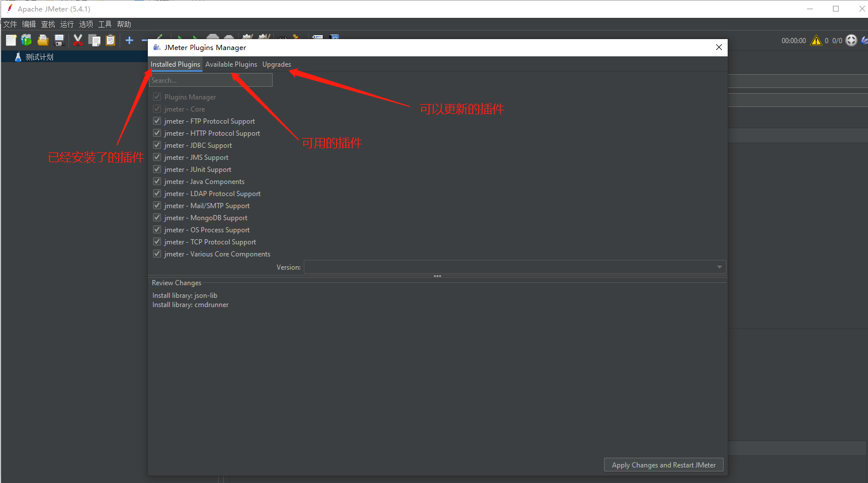The width and height of the screenshot is (868, 483).
Task: Uncheck jmeter - LDAP Protocol Support
Action: (x=157, y=193)
